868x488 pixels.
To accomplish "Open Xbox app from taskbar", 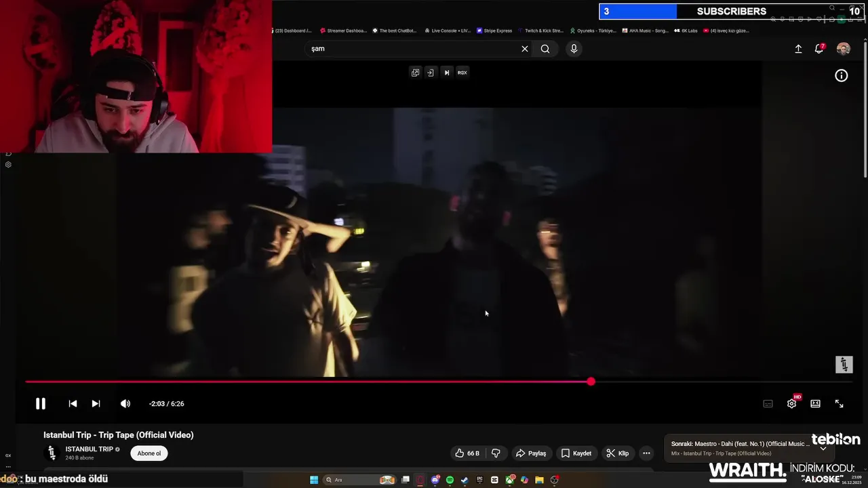I will [509, 480].
